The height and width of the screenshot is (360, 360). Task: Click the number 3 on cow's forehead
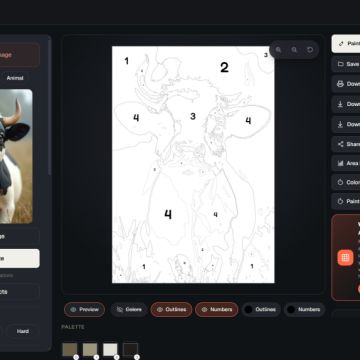coord(193,116)
